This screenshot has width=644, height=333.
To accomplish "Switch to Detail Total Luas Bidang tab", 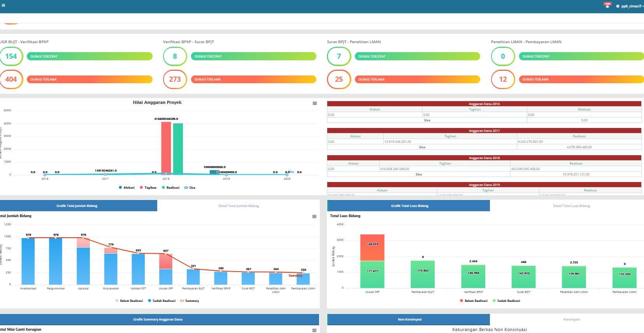I will 571,206.
